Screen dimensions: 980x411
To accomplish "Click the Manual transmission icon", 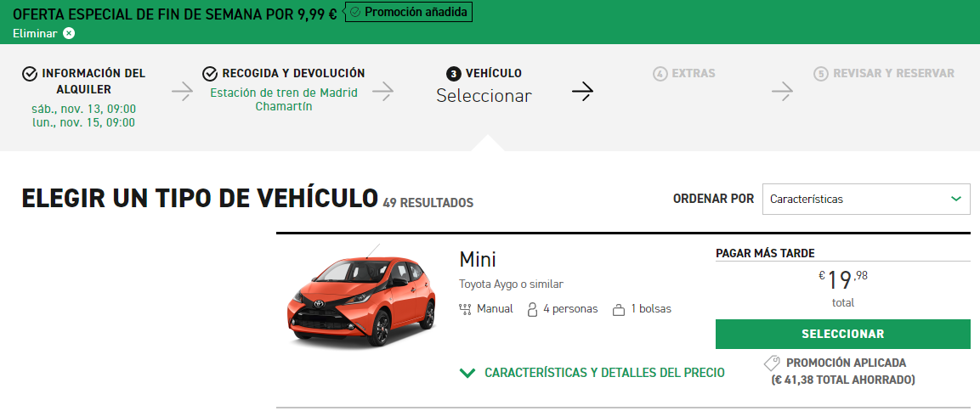I will pos(464,309).
